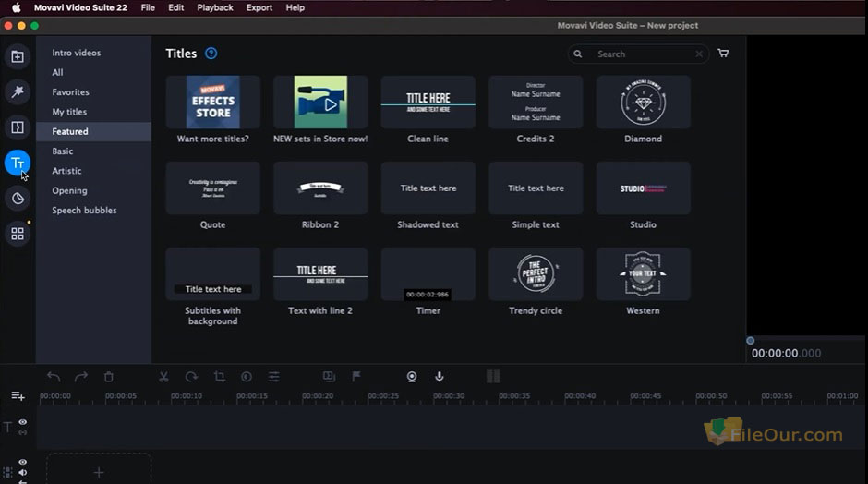Select the Trendy circle title
The image size is (868, 484).
(x=536, y=274)
